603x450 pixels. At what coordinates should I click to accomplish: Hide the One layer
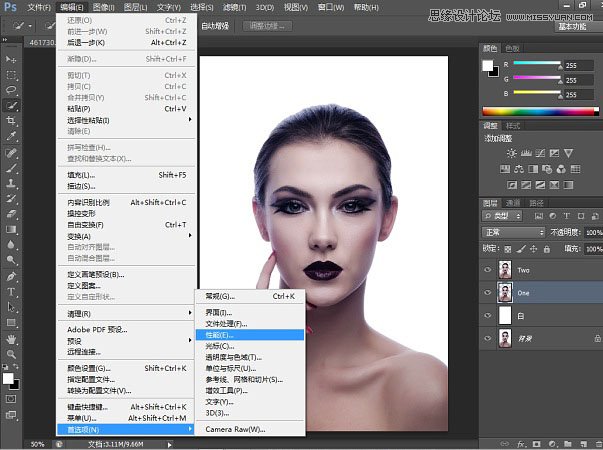click(488, 292)
